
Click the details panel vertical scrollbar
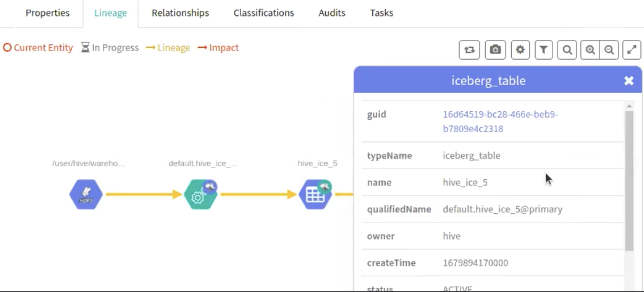[x=629, y=180]
